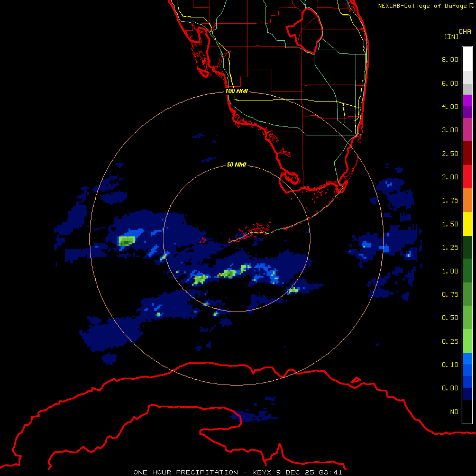Click the ND legend label

(454, 412)
